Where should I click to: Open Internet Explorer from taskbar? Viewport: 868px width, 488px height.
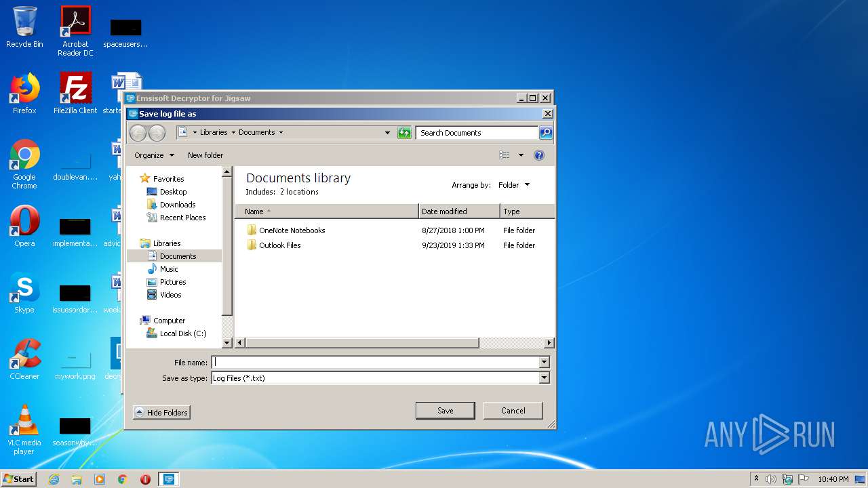click(54, 479)
